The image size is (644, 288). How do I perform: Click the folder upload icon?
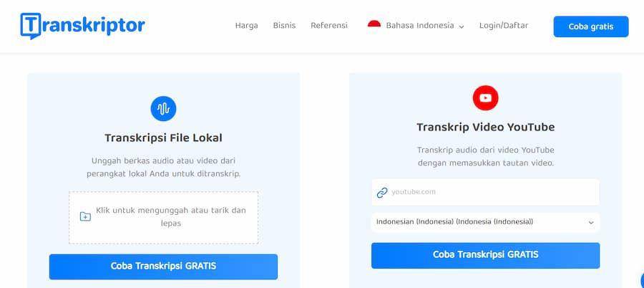pos(85,216)
